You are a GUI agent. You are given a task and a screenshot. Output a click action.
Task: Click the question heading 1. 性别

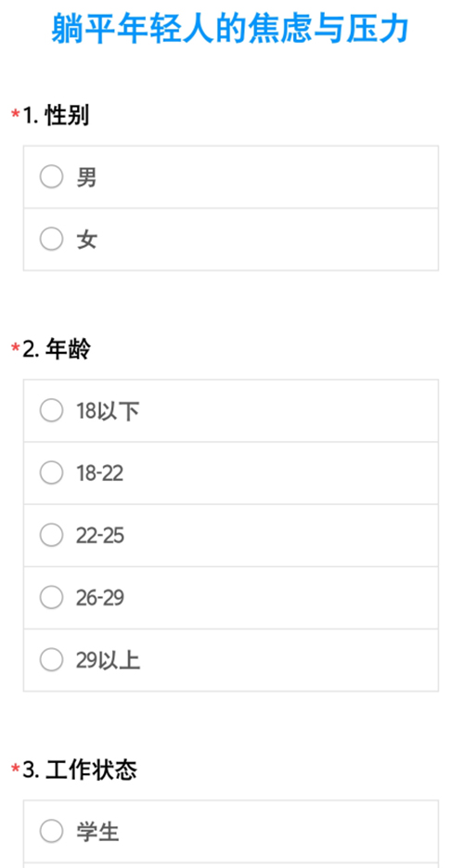pos(56,116)
